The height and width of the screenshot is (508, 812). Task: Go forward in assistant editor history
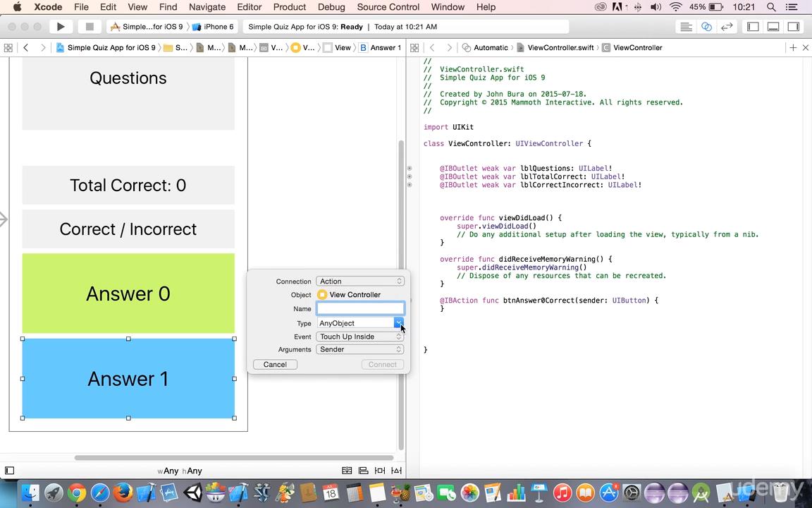(449, 48)
